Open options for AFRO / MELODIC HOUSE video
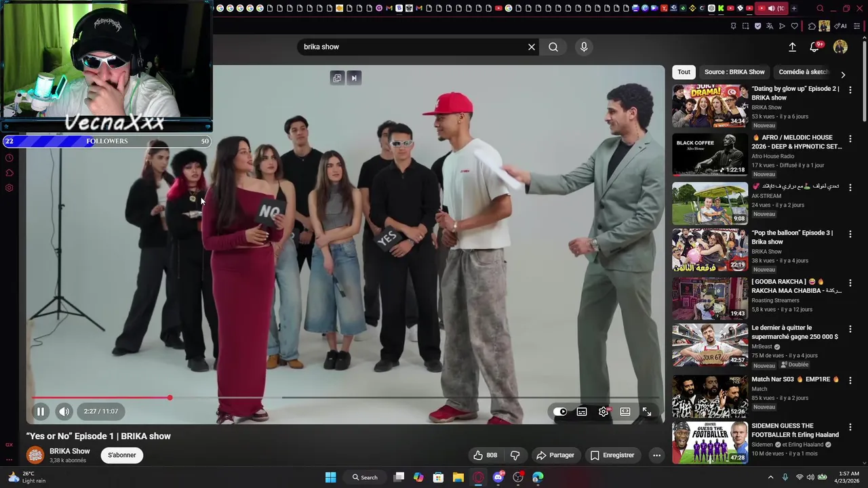This screenshot has height=488, width=868. [850, 139]
